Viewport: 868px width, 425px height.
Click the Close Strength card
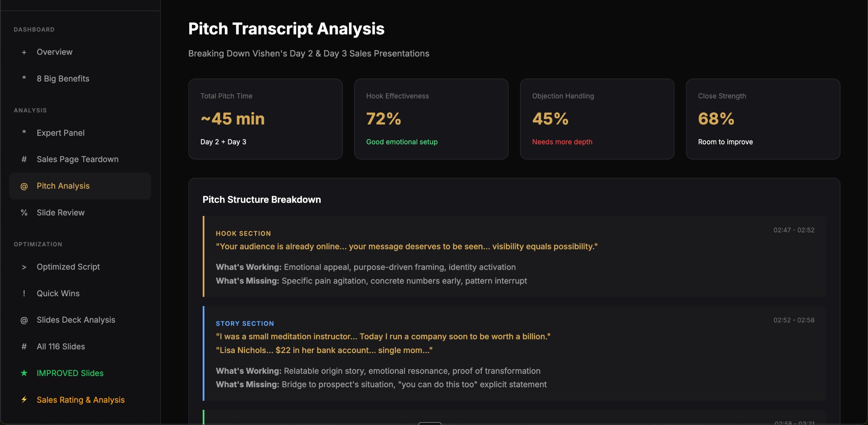(x=763, y=119)
